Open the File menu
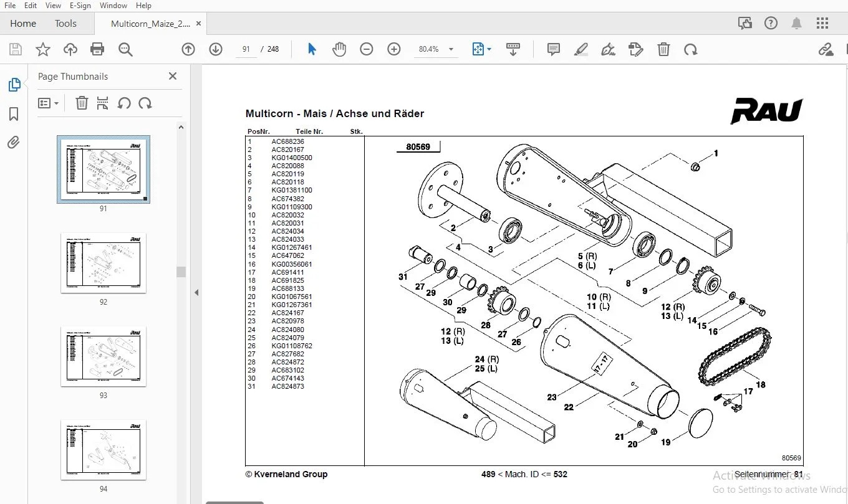 [10, 6]
